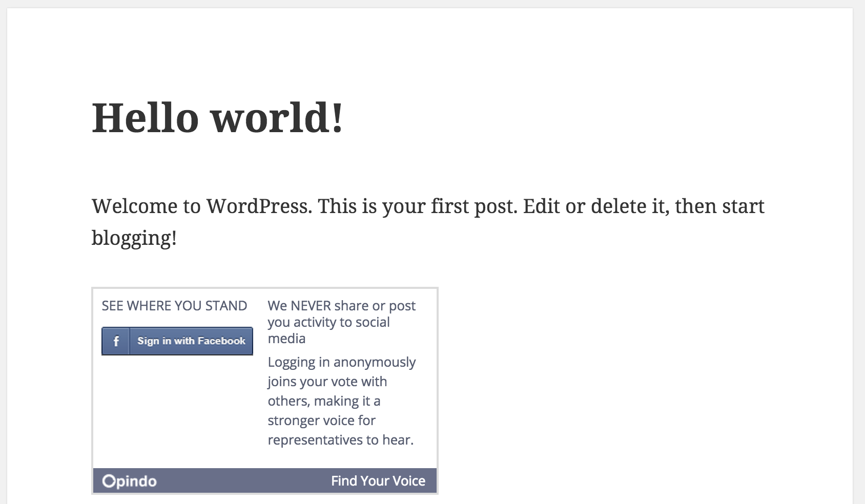Click Find Your Voice footer text
The width and height of the screenshot is (865, 504).
pos(378,481)
